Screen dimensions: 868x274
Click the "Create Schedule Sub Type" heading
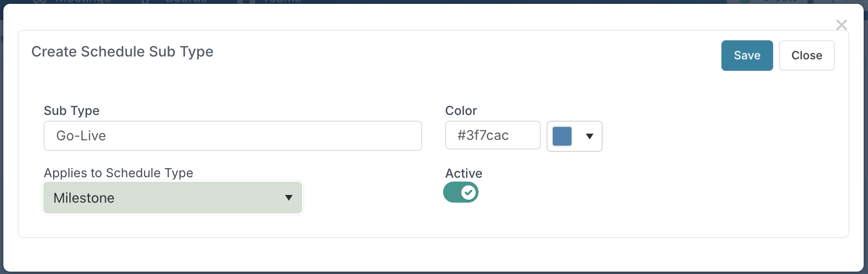pyautogui.click(x=122, y=52)
